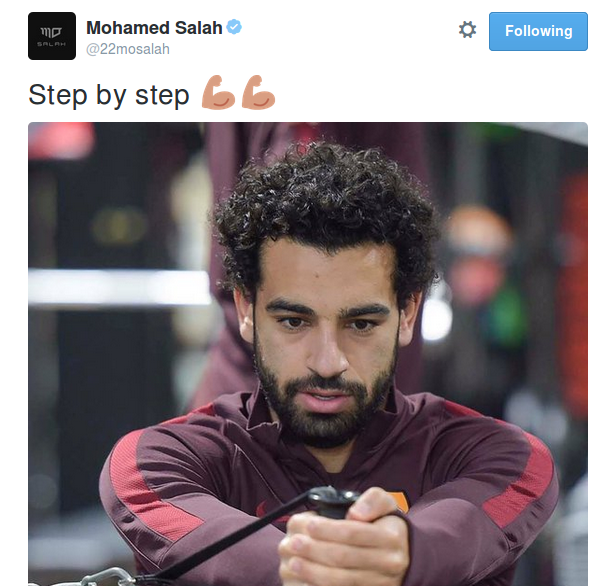Open the @22mosalah handle link
592x586 pixels.
(128, 49)
